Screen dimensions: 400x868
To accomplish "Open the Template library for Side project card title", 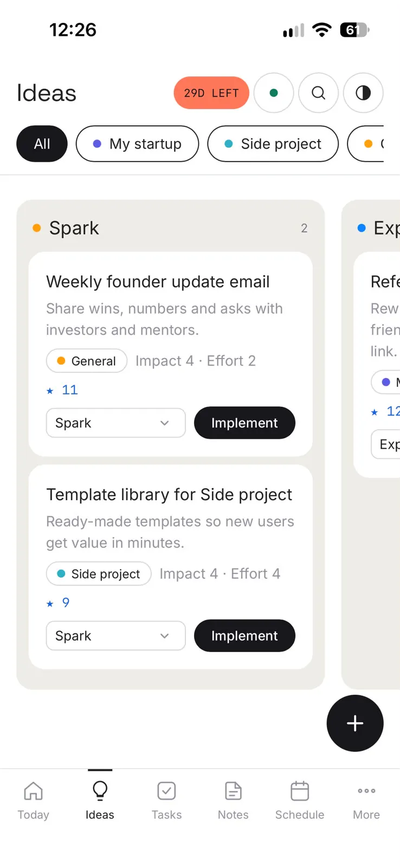I will (x=169, y=495).
